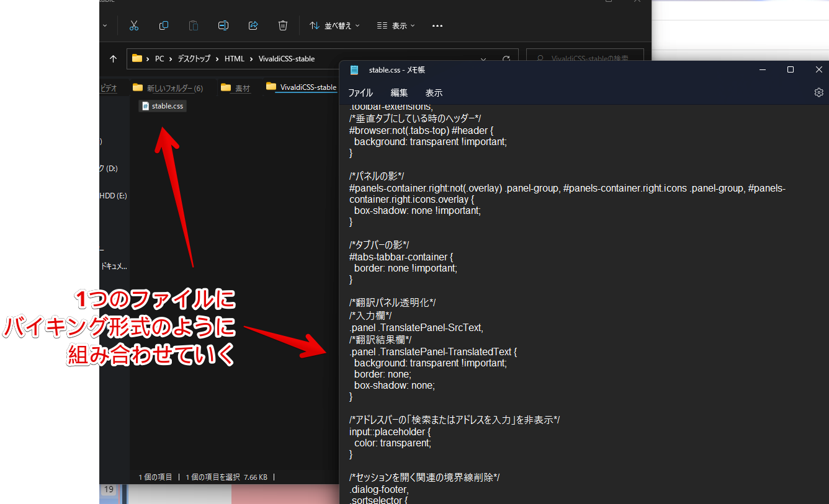Image resolution: width=829 pixels, height=504 pixels.
Task: Click the /*セッションを開く関連の境界線削除*/ comment
Action: point(424,477)
